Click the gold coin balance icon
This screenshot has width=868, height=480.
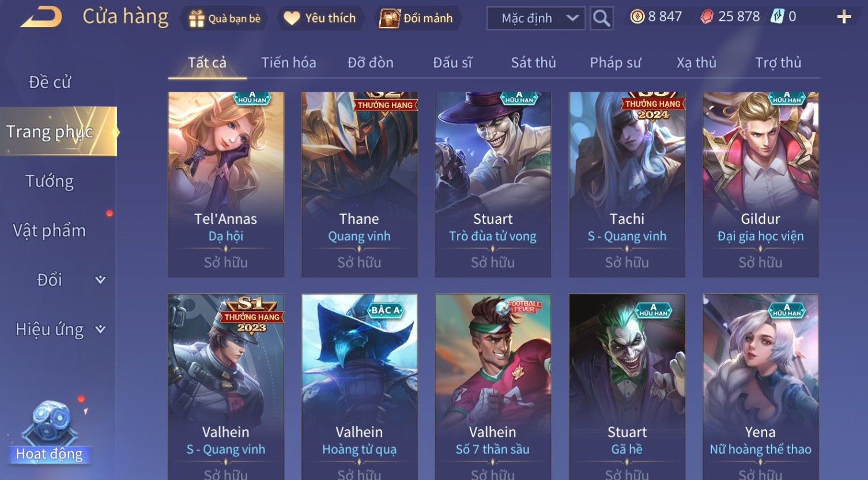point(637,17)
